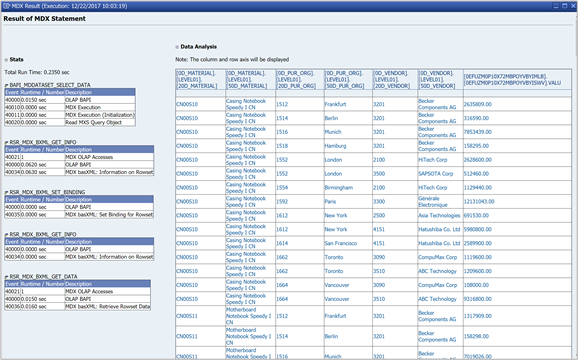578x360 pixels.
Task: Click the value 2628600.00
Action: tap(478, 160)
